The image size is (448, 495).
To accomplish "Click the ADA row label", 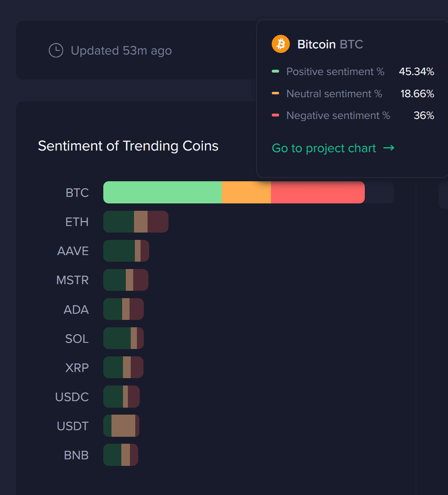I will tap(76, 310).
